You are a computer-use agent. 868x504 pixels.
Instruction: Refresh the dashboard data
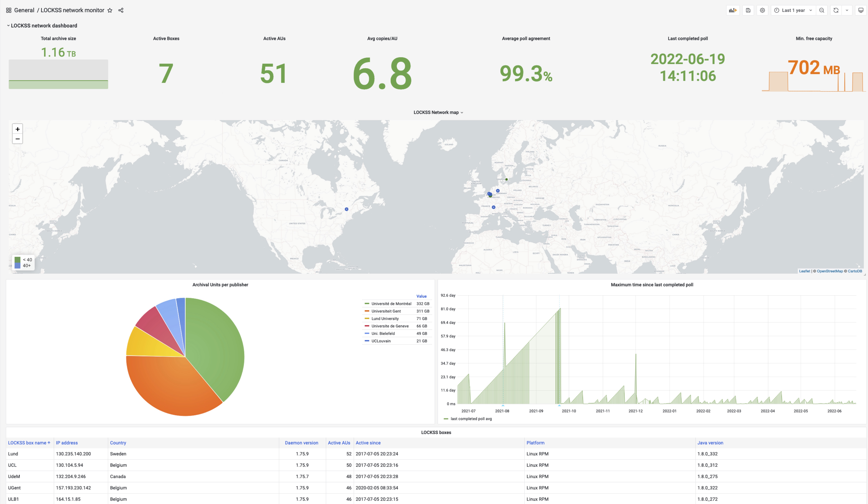tap(836, 10)
